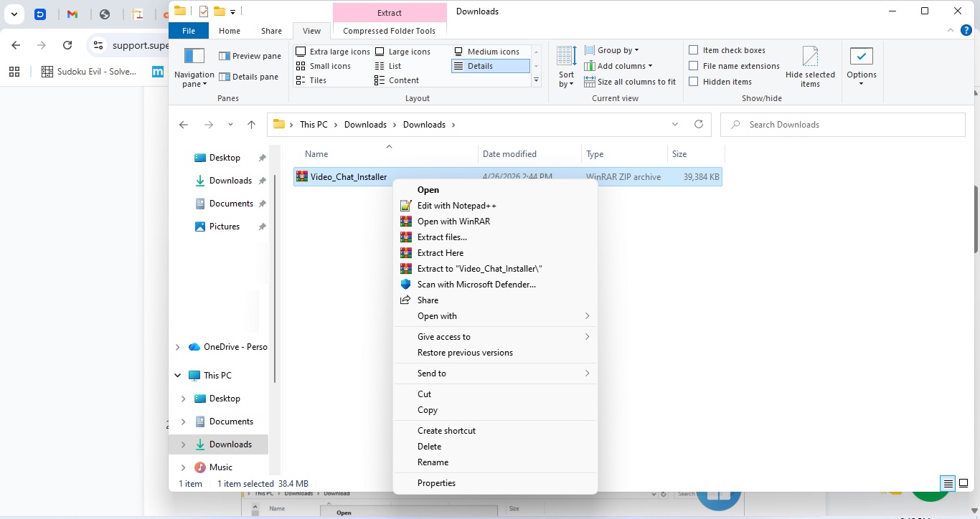The width and height of the screenshot is (980, 519).
Task: Open Options in the ribbon
Action: [861, 65]
